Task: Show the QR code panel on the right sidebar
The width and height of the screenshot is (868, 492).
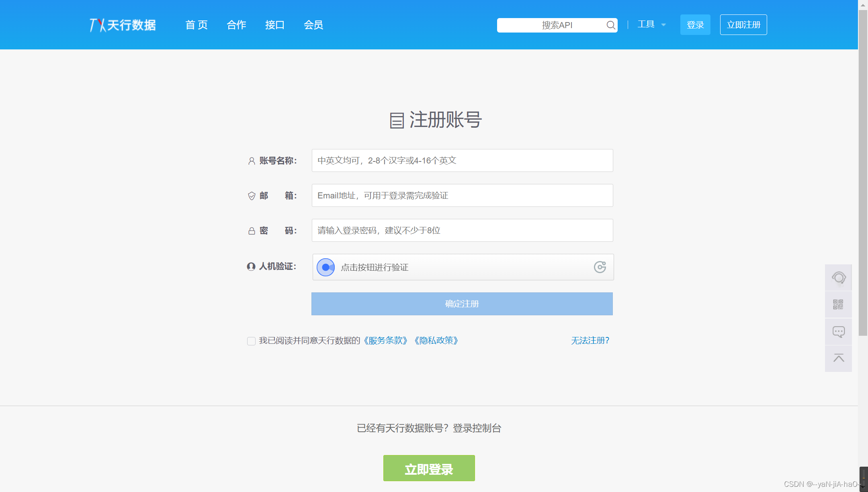Action: click(x=839, y=304)
